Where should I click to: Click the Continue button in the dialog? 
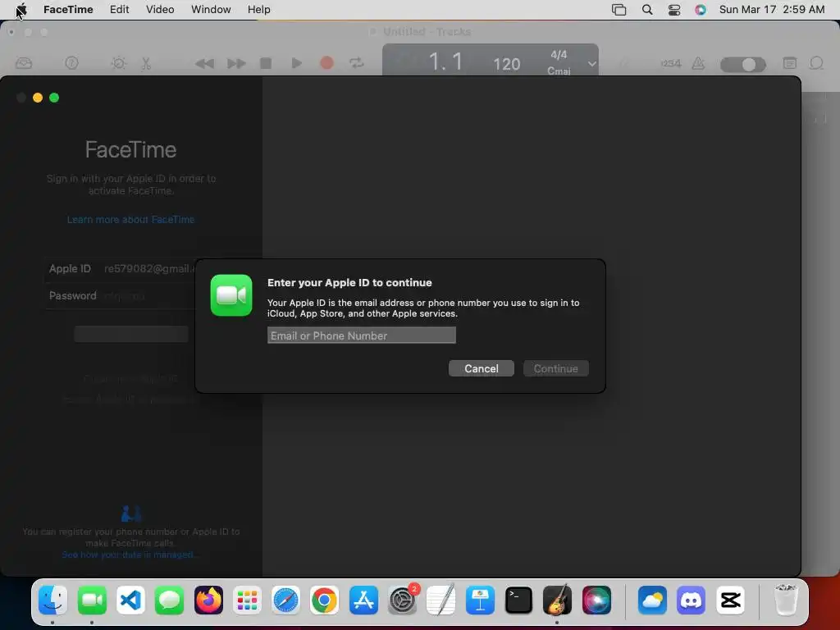pyautogui.click(x=555, y=368)
